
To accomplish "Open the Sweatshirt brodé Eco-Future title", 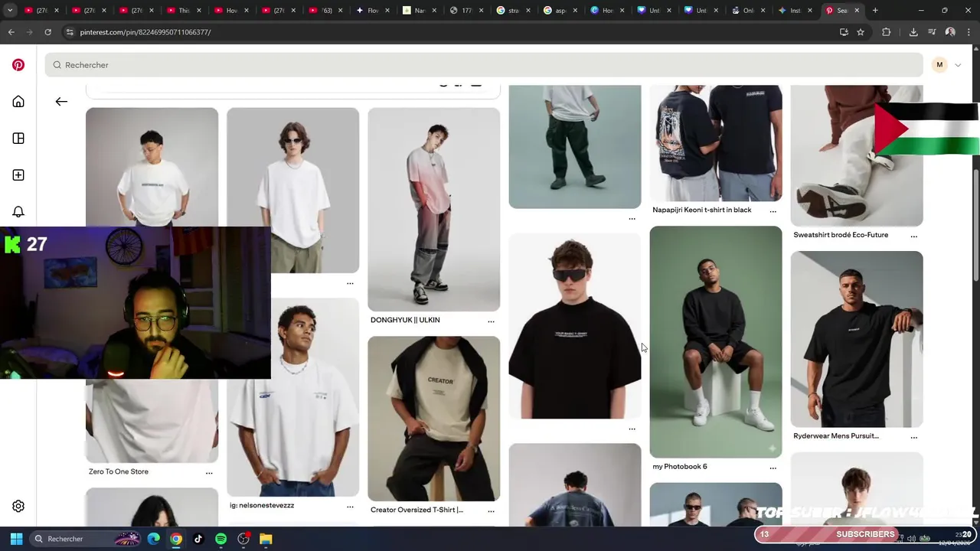I will (841, 235).
